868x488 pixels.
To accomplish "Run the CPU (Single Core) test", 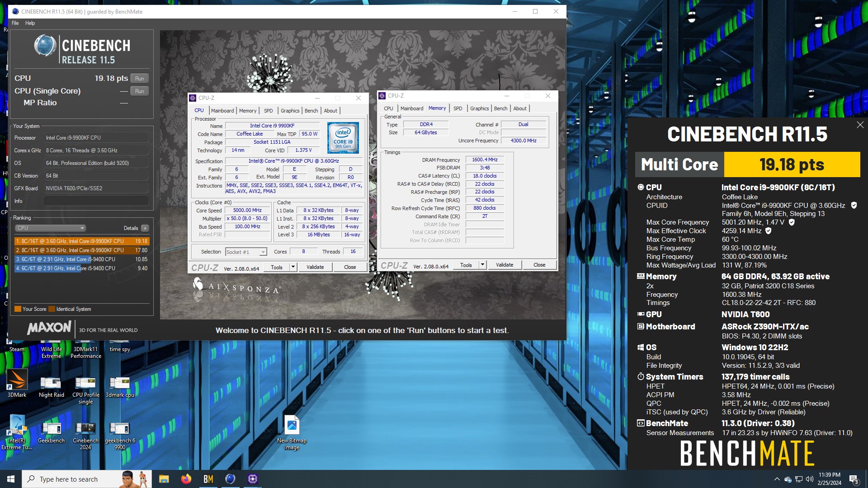I will [140, 91].
